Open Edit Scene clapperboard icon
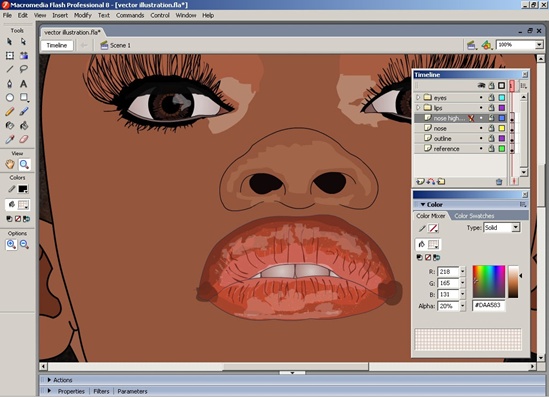Image resolution: width=549 pixels, height=397 pixels. pyautogui.click(x=472, y=45)
